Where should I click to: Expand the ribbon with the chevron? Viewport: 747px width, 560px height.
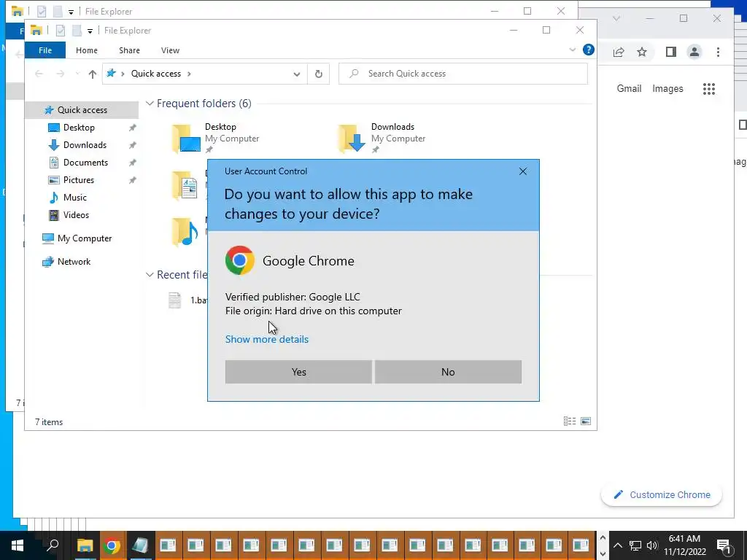[x=573, y=50]
